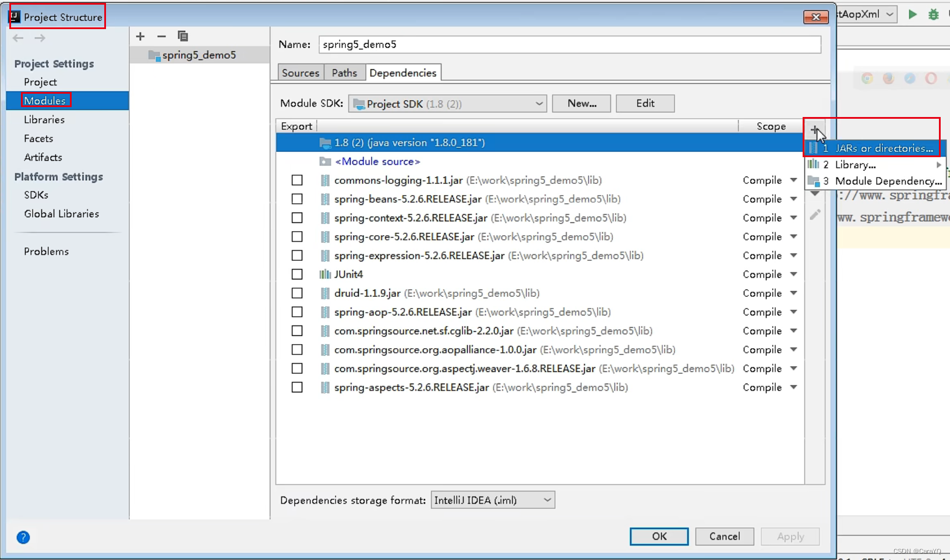Click the spring-aspects jar file icon
Image resolution: width=950 pixels, height=560 pixels.
tap(325, 388)
